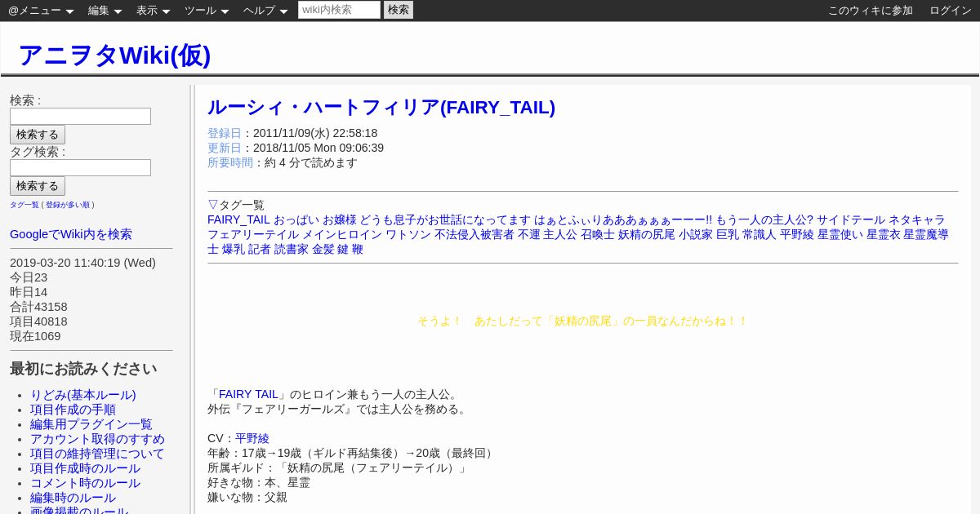Open the ツール dropdown
This screenshot has height=514, width=980.
207,11
